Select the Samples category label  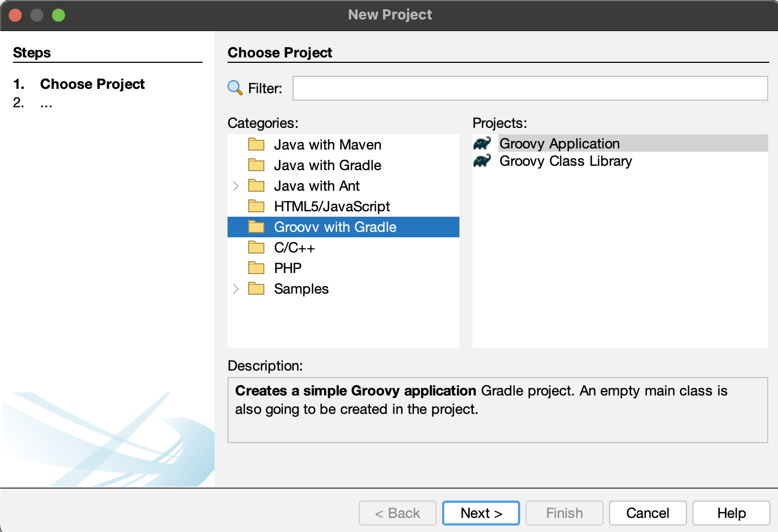[301, 289]
